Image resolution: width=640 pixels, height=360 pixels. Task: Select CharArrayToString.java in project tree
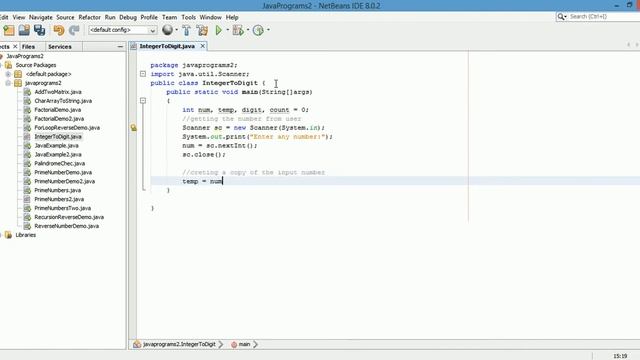click(x=63, y=101)
